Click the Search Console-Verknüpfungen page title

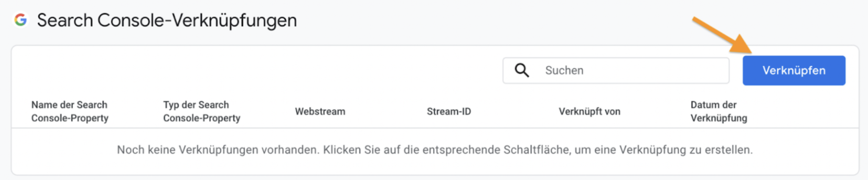coord(167,20)
